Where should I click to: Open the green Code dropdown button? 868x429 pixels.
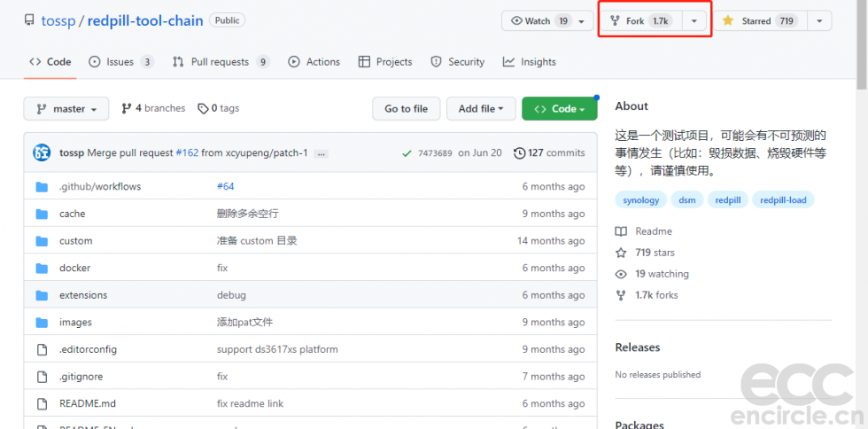point(560,109)
